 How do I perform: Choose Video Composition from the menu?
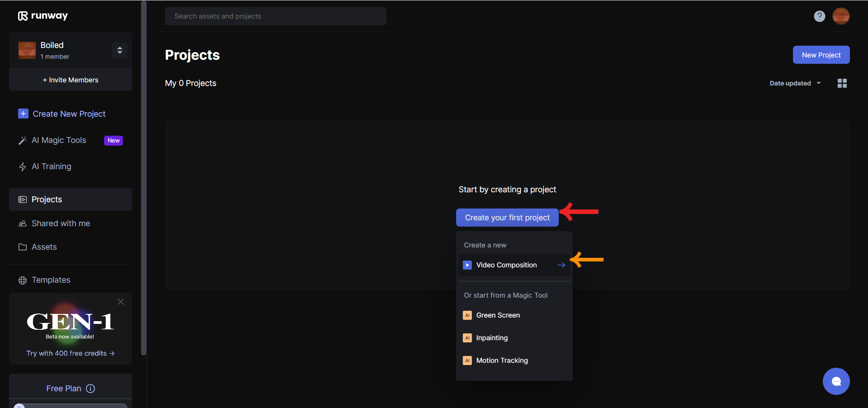[514, 265]
